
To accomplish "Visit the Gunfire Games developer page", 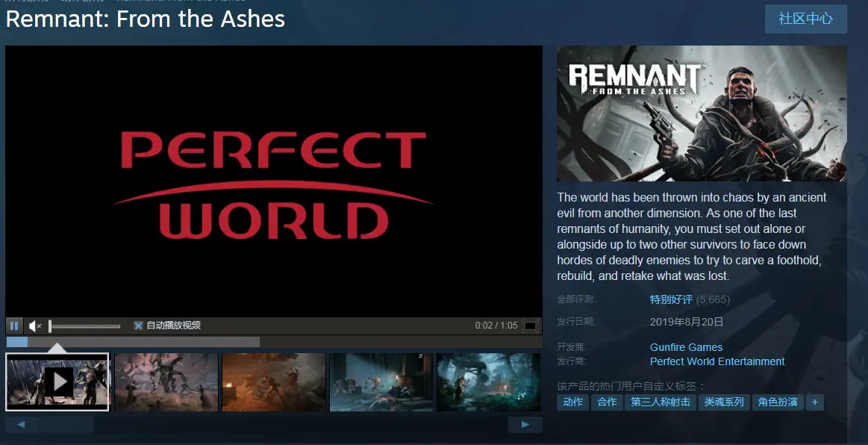I will (x=686, y=347).
